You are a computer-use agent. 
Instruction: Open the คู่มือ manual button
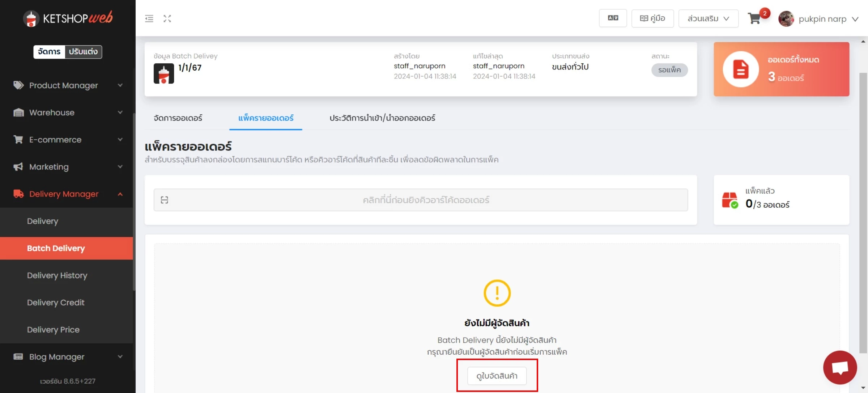(x=652, y=18)
